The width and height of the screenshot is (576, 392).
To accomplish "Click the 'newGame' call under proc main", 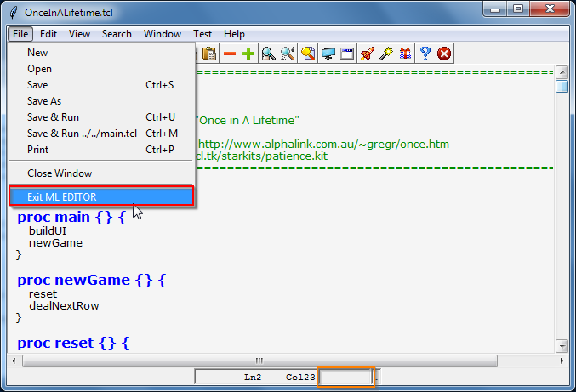I will tap(55, 243).
